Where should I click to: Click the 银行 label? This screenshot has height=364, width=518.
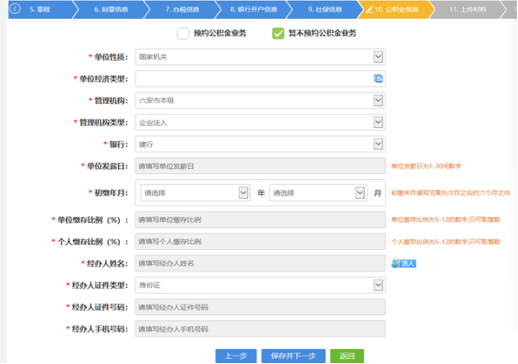point(118,144)
